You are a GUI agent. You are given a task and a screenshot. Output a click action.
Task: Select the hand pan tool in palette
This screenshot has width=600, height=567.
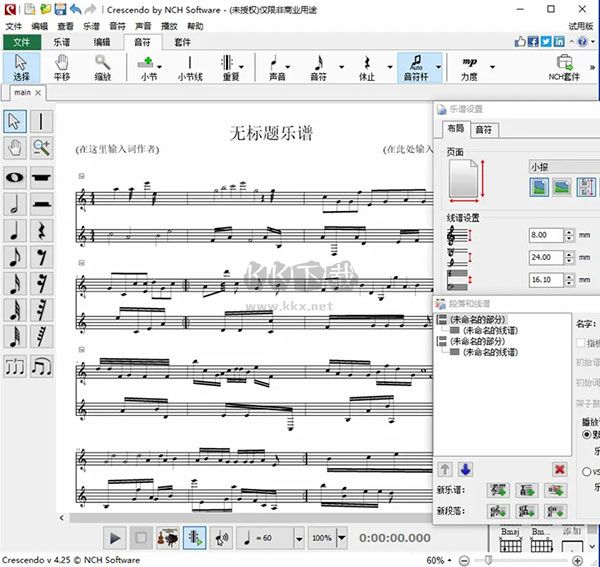(15, 148)
